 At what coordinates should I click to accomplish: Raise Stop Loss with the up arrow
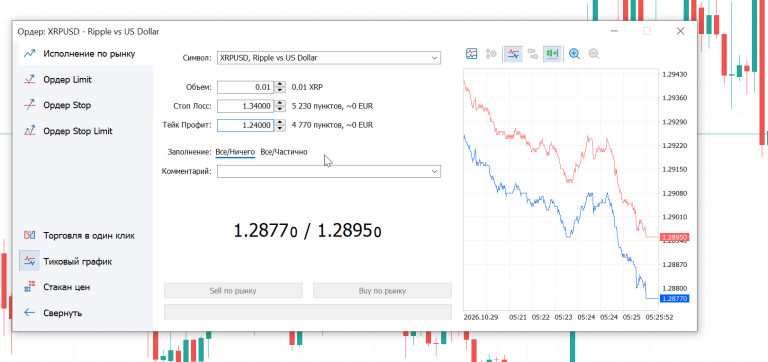pyautogui.click(x=280, y=103)
